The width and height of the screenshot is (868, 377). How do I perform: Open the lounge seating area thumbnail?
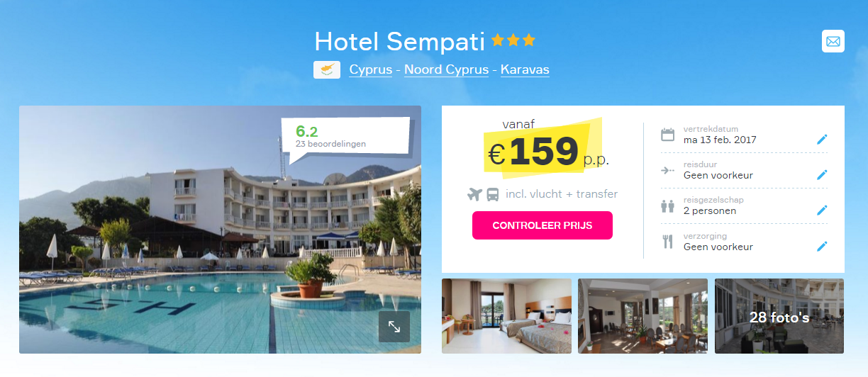pos(642,316)
